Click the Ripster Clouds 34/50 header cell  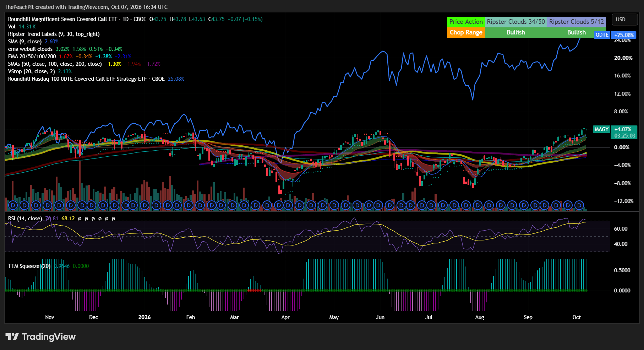tap(516, 22)
